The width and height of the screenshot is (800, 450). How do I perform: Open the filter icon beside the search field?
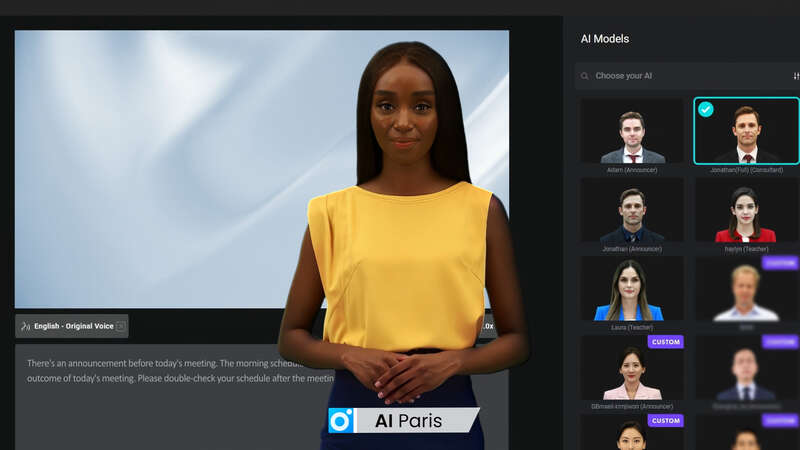click(x=796, y=76)
